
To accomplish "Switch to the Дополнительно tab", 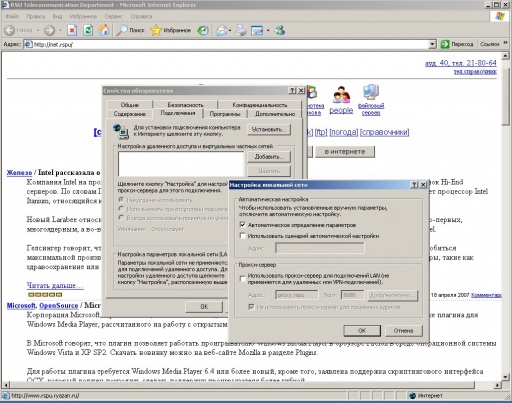I will coord(275,114).
